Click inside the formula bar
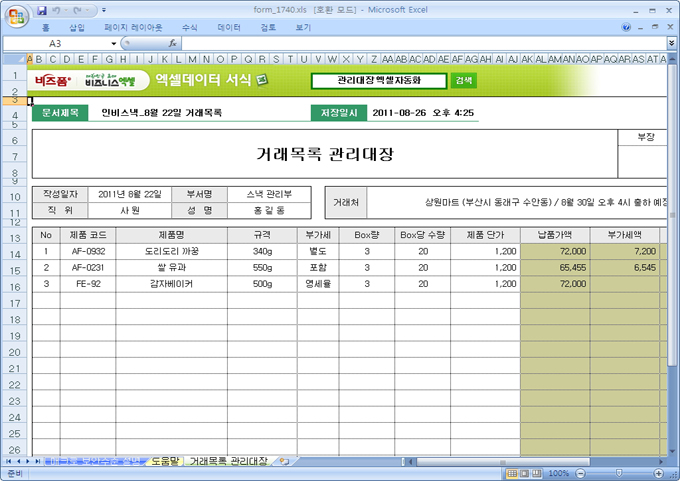The height and width of the screenshot is (481, 680). pos(423,43)
